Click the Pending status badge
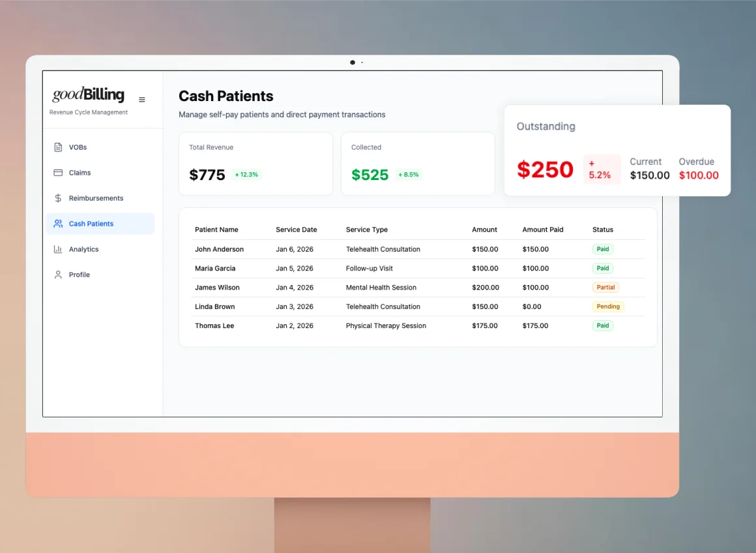 tap(608, 306)
